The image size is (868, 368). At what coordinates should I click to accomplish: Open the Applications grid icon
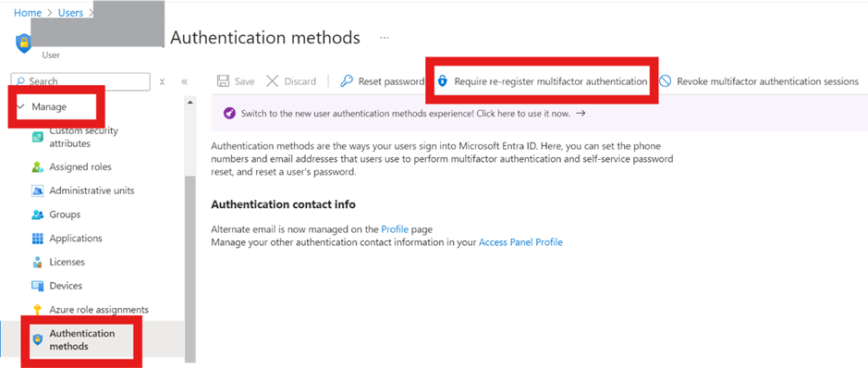click(x=38, y=239)
